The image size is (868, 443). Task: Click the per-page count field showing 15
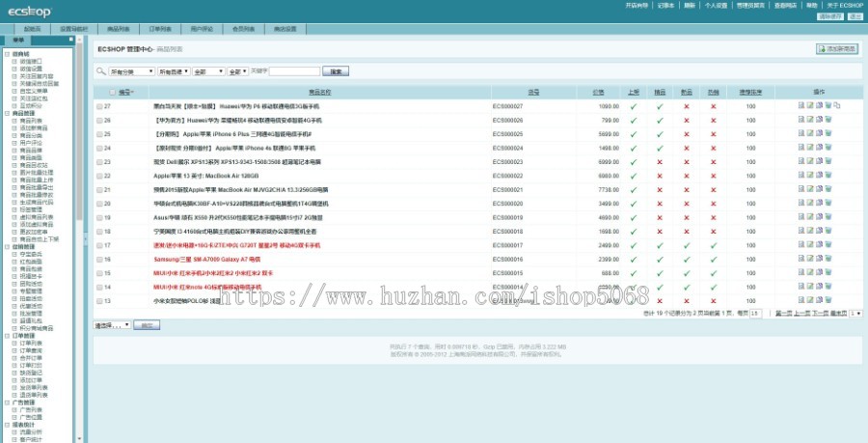(755, 314)
